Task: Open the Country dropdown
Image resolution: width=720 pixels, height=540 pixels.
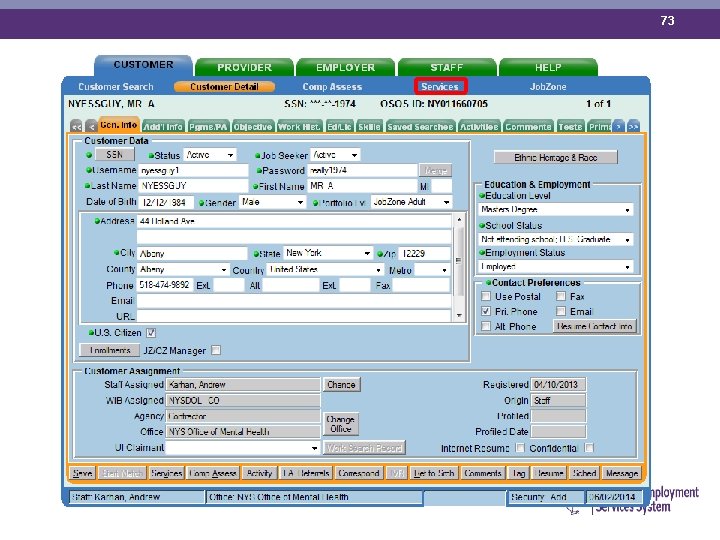Action: (x=325, y=270)
